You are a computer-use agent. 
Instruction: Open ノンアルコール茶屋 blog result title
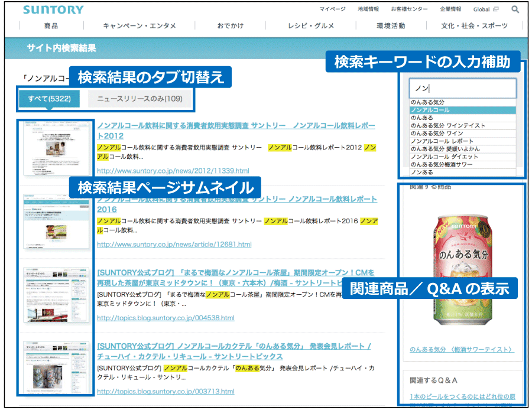(236, 278)
